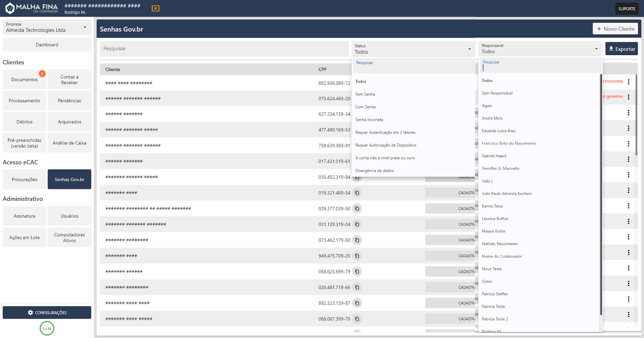Select 'Requer Autenticação em 2 fatores' option
Image resolution: width=644 pixels, height=338 pixels.
coord(385,132)
